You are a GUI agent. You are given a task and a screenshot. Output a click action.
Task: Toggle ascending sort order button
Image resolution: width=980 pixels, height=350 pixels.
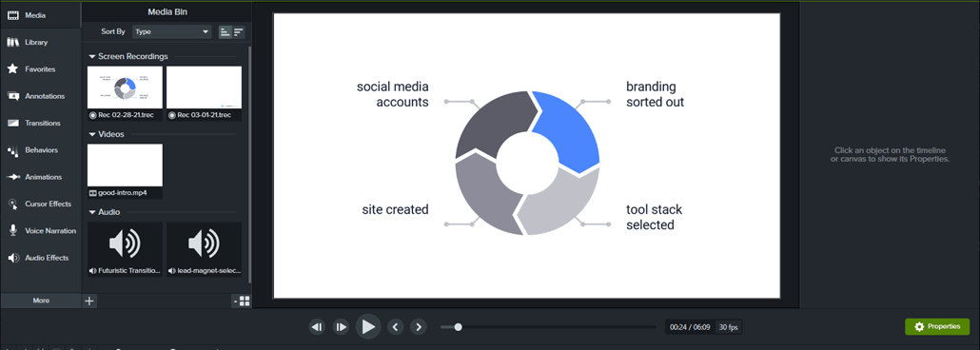point(225,32)
